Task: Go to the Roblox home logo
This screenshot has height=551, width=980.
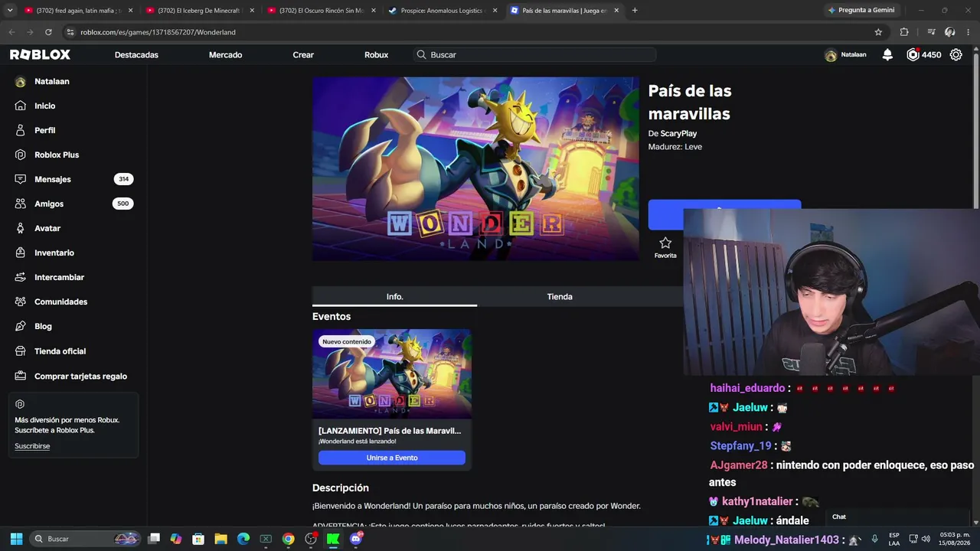Action: point(40,54)
